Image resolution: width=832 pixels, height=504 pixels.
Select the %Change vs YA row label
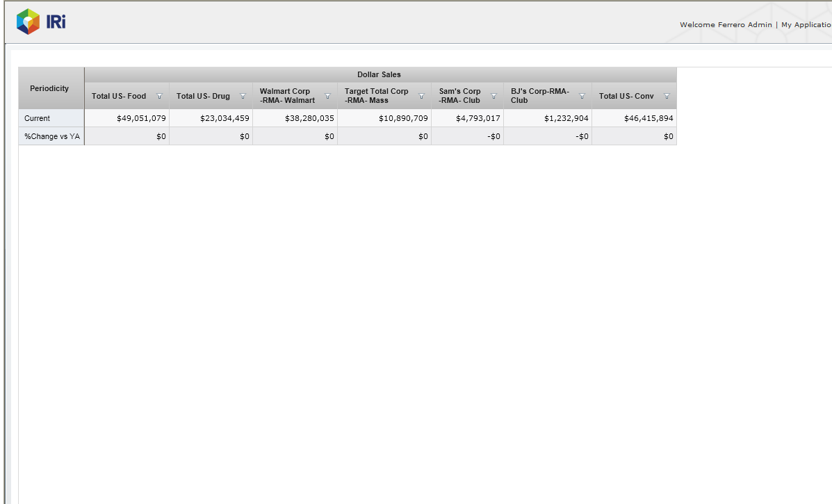[x=52, y=136]
